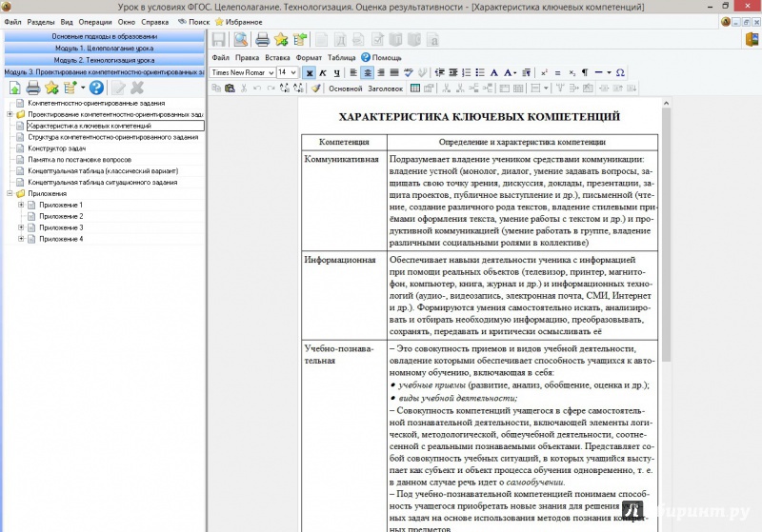The height and width of the screenshot is (532, 762).
Task: Open the horizontal line style dropdown arrow
Action: pos(609,73)
